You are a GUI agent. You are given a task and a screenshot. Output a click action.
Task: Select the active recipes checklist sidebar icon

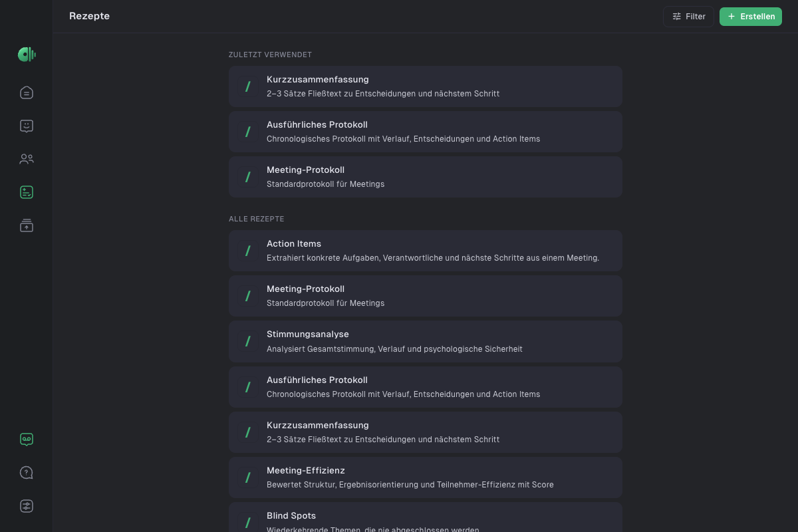coord(27,192)
